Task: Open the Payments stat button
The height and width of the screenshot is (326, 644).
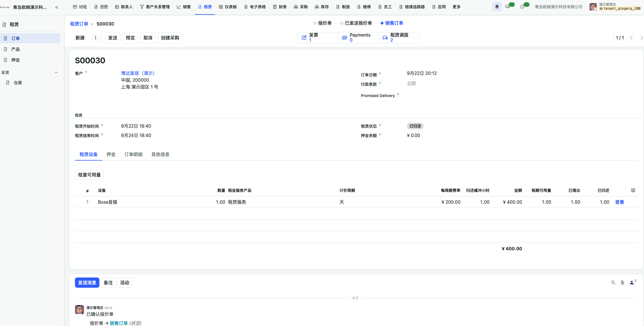Action: coord(359,37)
